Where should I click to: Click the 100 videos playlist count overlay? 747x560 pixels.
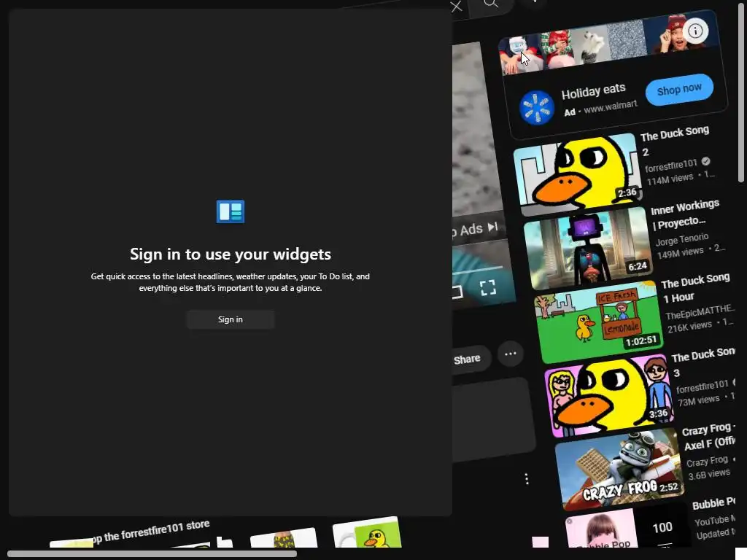tap(662, 528)
